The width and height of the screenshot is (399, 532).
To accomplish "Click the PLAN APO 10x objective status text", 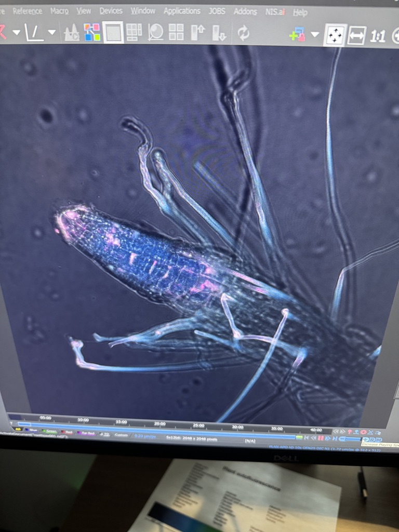I will [325, 448].
